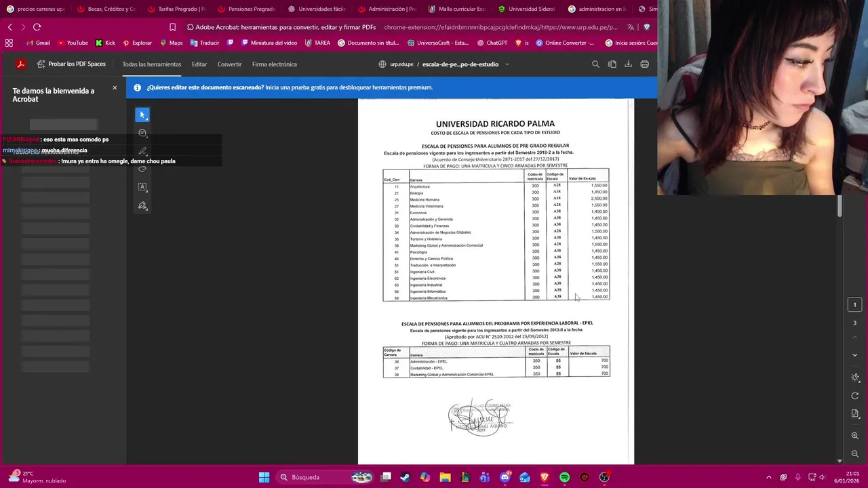The width and height of the screenshot is (868, 488).
Task: Click the display theme icon in right panel
Action: [x=854, y=378]
